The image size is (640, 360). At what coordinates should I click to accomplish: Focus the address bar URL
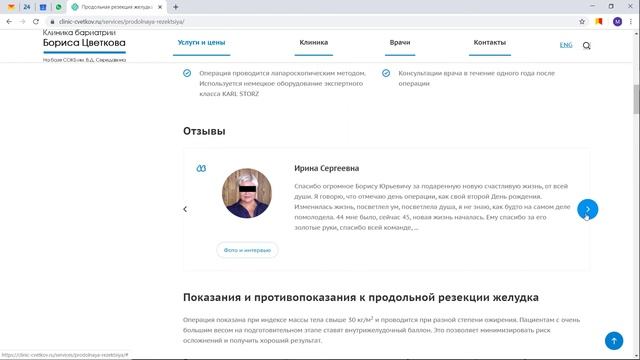tap(121, 22)
